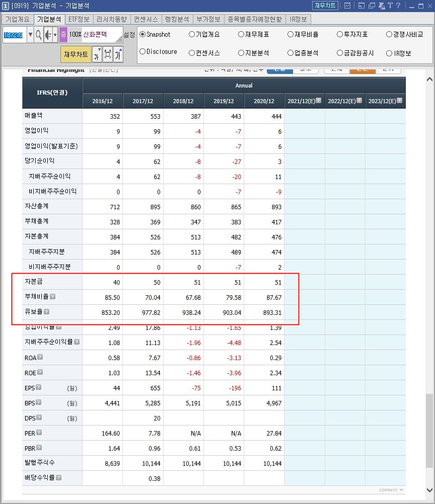Image resolution: width=435 pixels, height=504 pixels.
Task: Select the IR정보 radio button
Action: [x=389, y=53]
